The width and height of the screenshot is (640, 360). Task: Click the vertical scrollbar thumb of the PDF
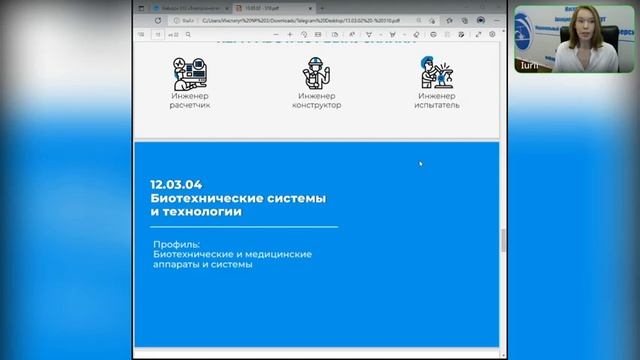[503, 241]
